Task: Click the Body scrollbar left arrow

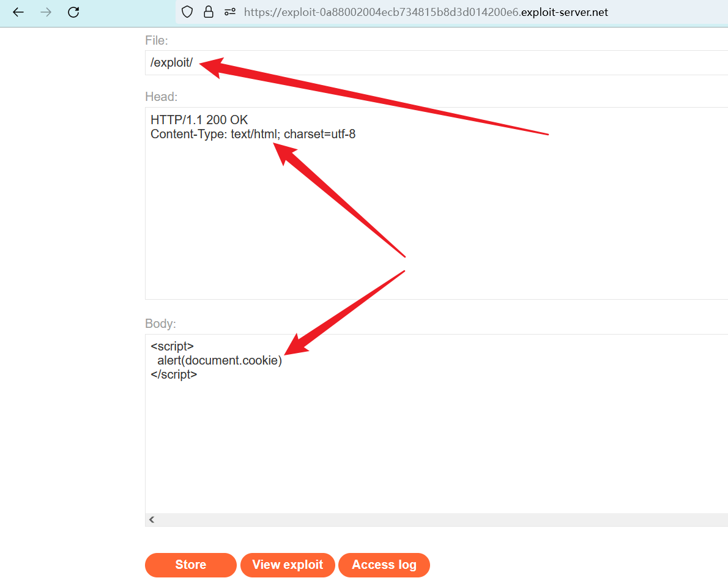Action: 152,519
